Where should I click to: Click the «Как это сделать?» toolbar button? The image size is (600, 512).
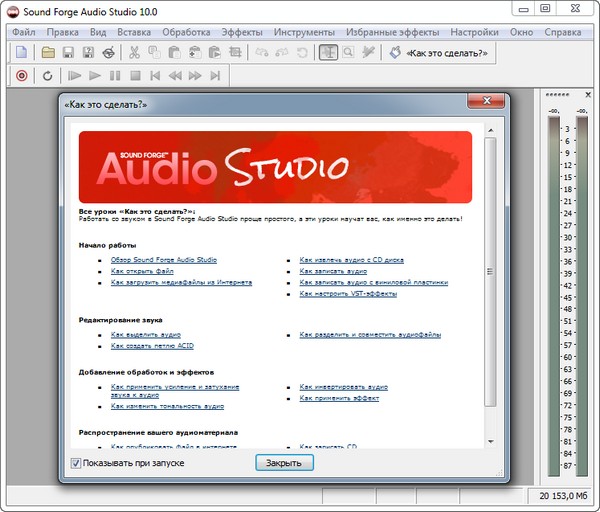435,52
